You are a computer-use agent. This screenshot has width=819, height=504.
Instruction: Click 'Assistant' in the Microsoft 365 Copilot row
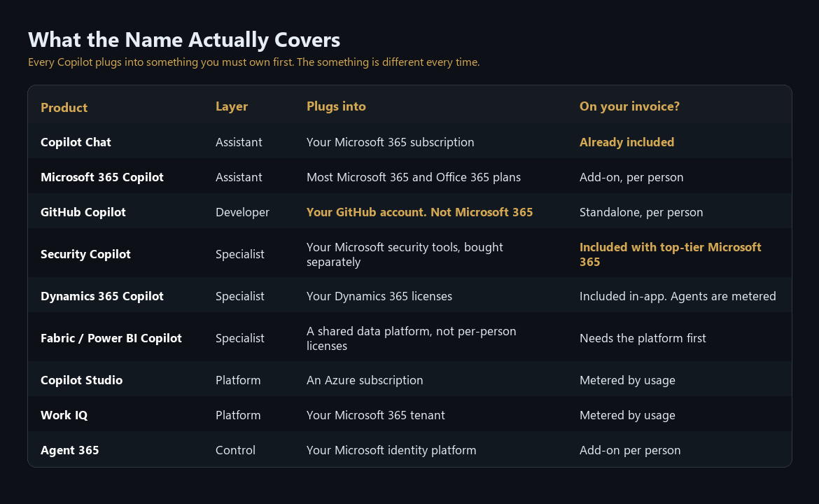tap(239, 177)
